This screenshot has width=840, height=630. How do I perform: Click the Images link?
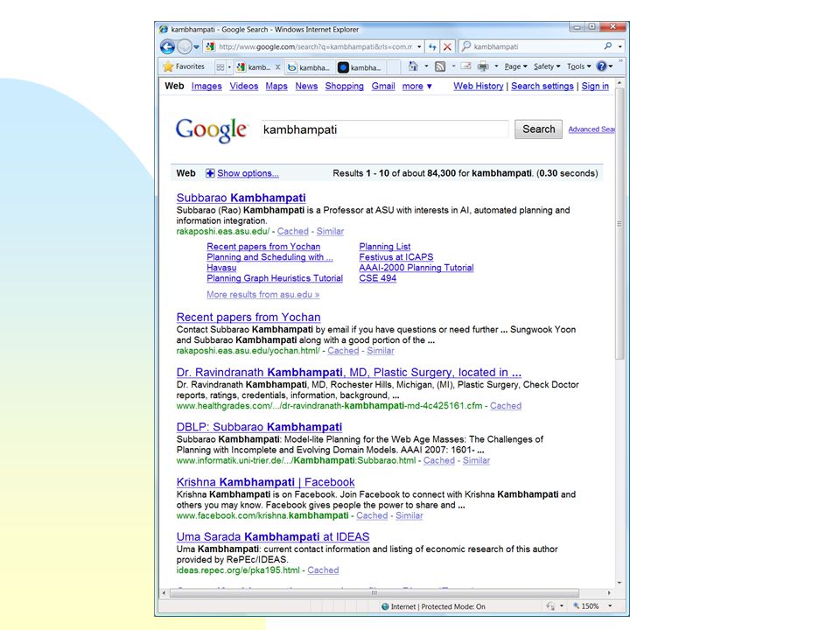(x=206, y=87)
